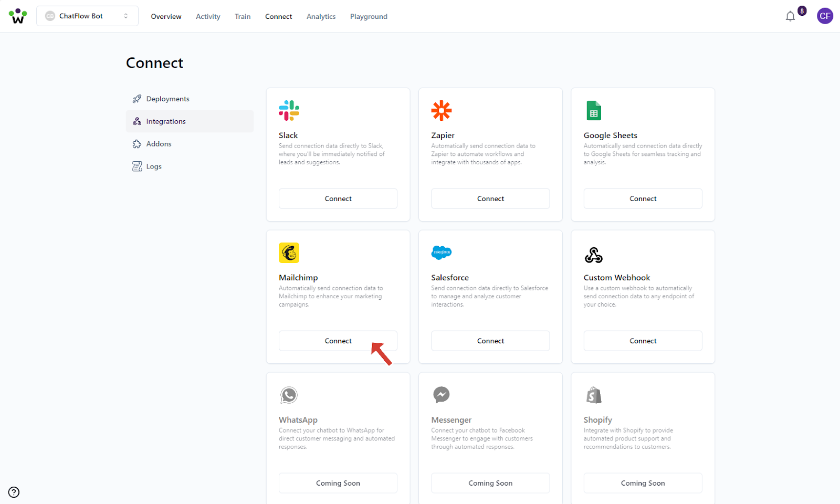Image resolution: width=840 pixels, height=504 pixels.
Task: Click the Salesforce cloud logo
Action: (442, 253)
